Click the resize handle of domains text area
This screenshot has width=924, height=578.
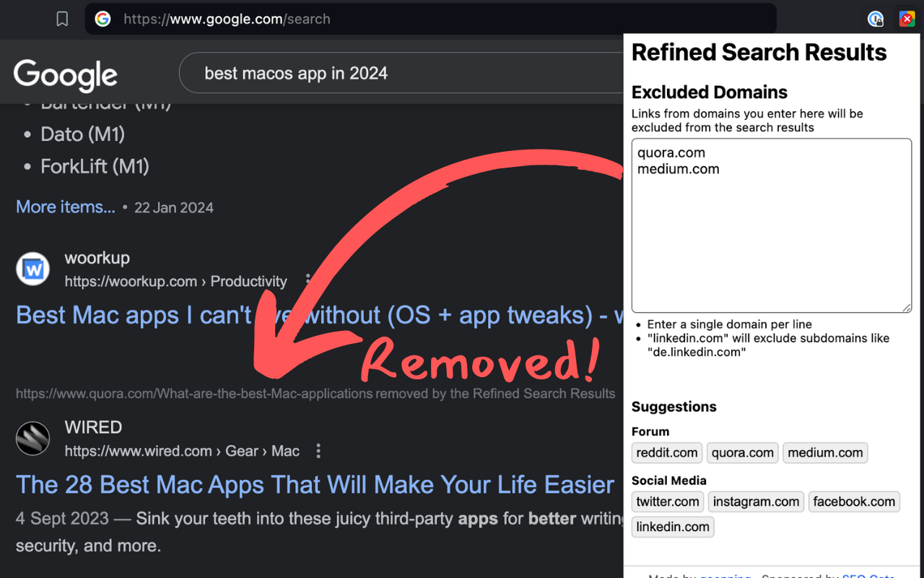click(907, 308)
